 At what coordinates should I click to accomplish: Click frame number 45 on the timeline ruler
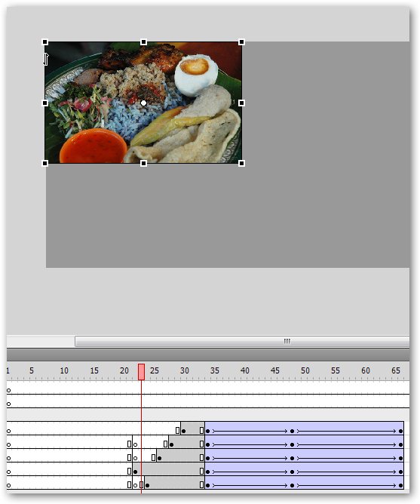click(275, 370)
